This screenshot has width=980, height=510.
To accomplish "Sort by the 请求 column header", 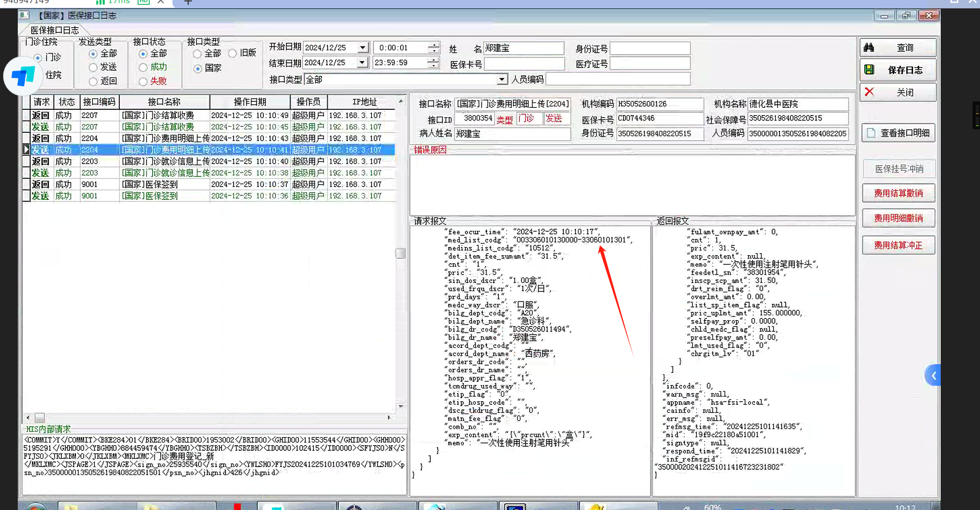I will click(42, 102).
